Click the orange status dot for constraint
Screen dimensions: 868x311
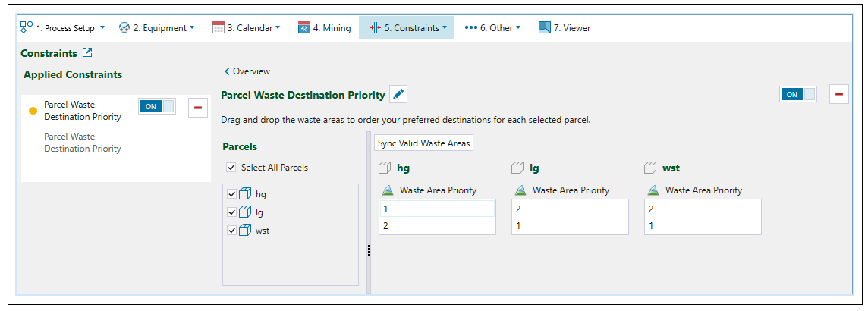pos(33,111)
